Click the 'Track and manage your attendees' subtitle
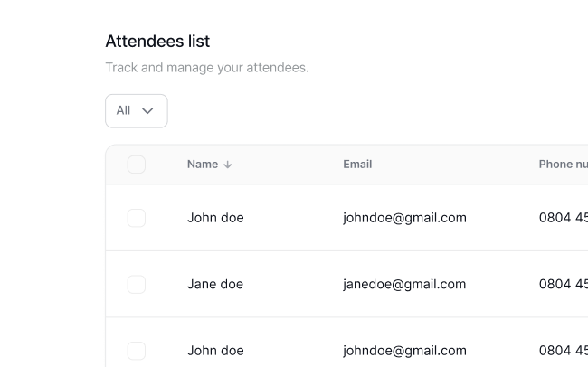The height and width of the screenshot is (367, 588). click(x=207, y=68)
